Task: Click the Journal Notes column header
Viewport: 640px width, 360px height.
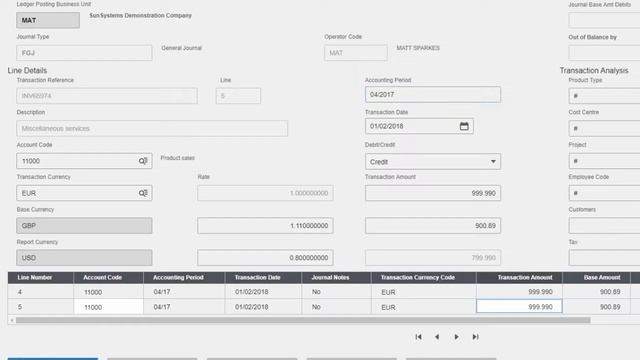Action: pyautogui.click(x=336, y=278)
